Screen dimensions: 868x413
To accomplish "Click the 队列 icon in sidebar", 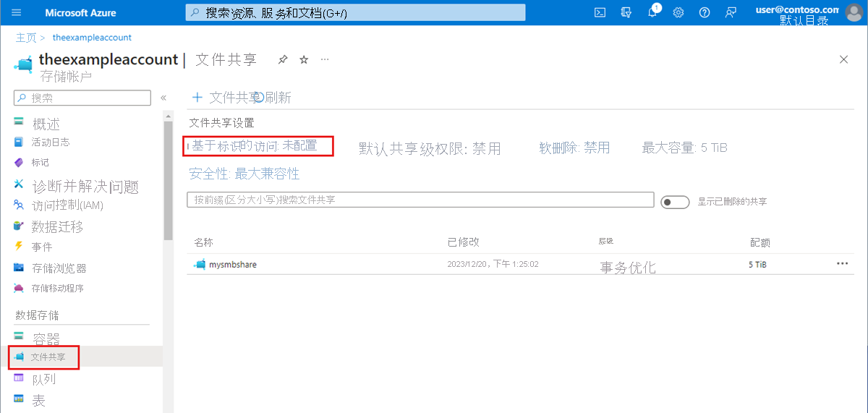I will pos(19,378).
